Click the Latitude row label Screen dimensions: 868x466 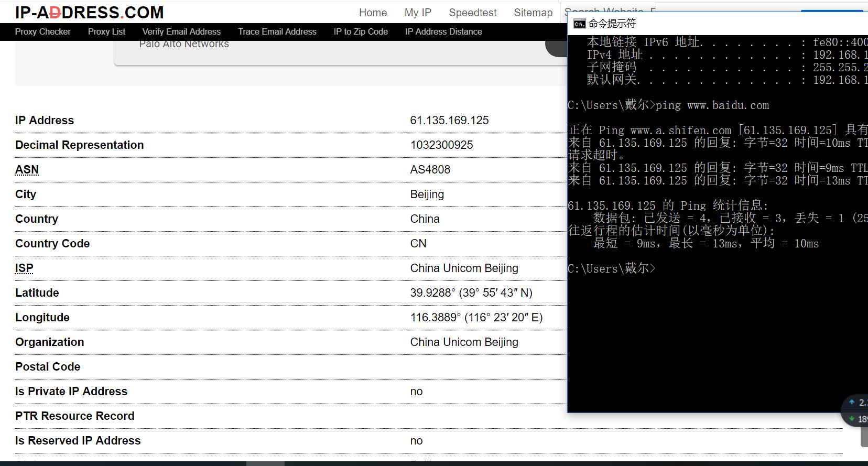[37, 292]
